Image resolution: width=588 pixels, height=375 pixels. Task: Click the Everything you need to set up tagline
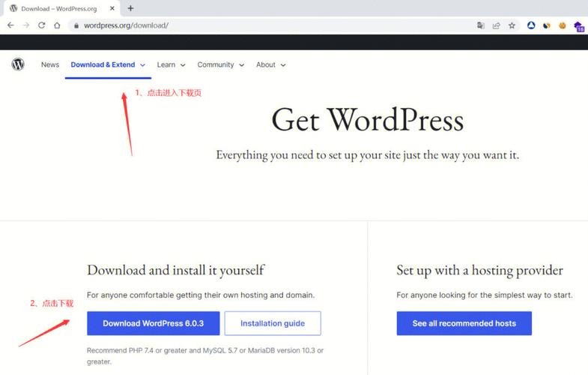(x=368, y=155)
